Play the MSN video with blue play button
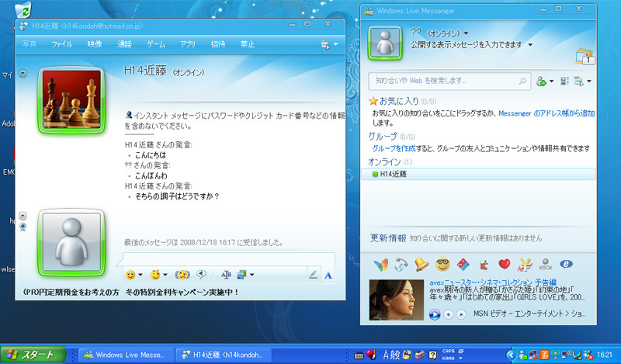621x364 pixels. click(435, 314)
